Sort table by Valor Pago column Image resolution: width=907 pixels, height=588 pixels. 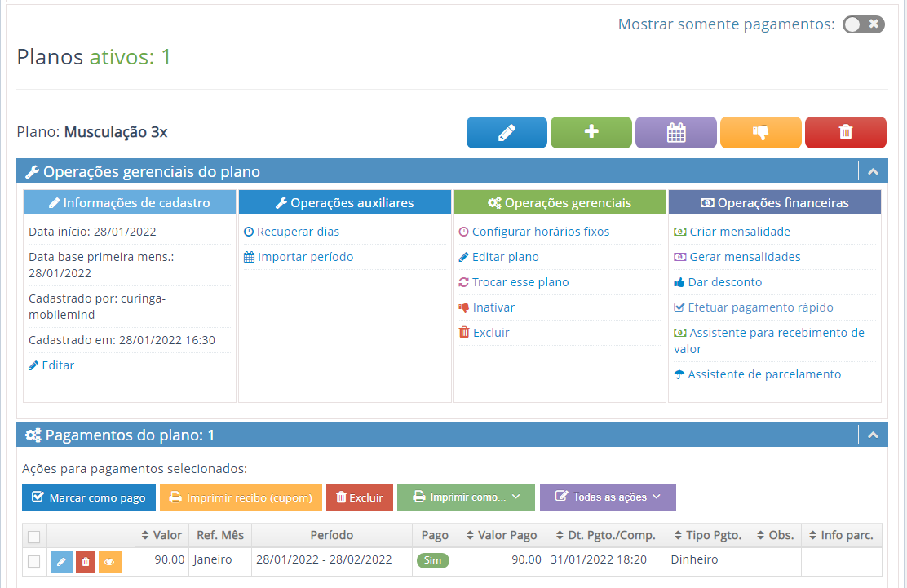[x=501, y=536]
